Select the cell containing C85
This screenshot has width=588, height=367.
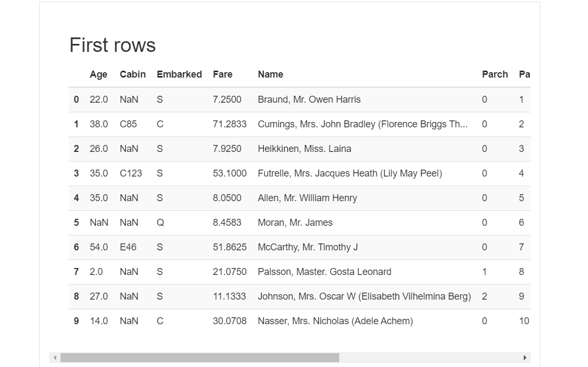coord(127,124)
